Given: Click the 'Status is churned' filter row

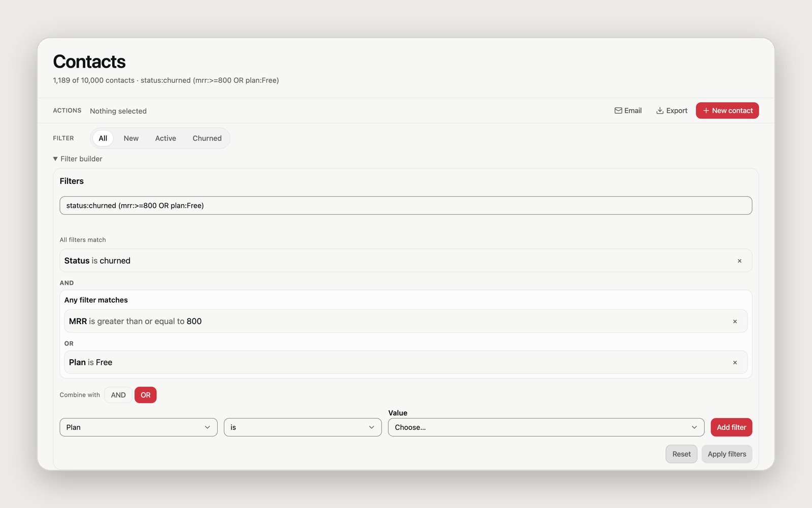Looking at the screenshot, I should (x=406, y=261).
